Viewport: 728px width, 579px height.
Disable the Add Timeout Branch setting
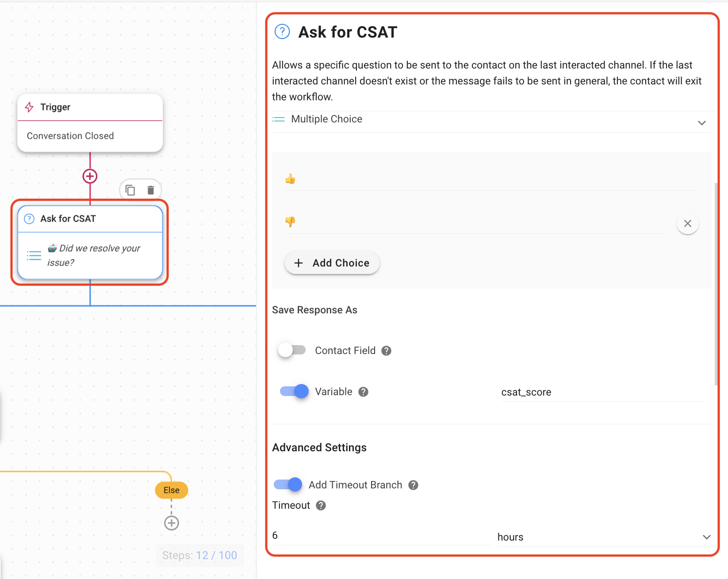[x=287, y=484]
